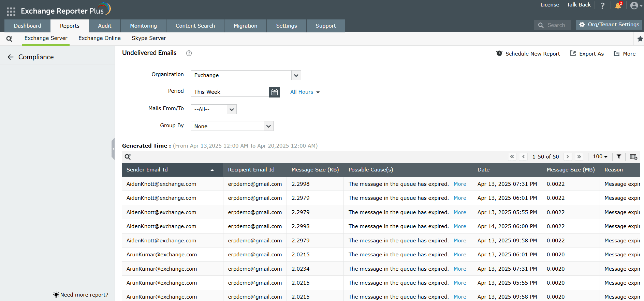Click the Period input showing This Week
This screenshot has width=644, height=301.
point(230,92)
